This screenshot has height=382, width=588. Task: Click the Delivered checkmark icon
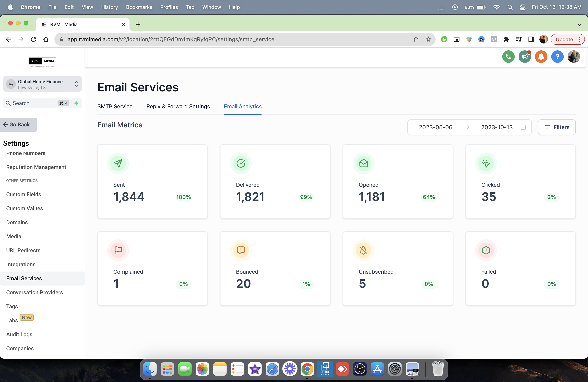point(241,163)
